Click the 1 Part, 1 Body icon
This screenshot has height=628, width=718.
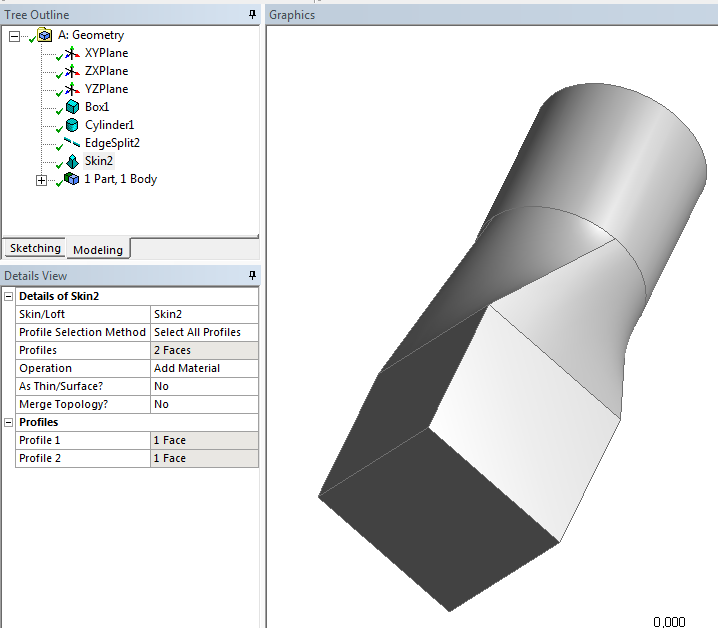[71, 179]
